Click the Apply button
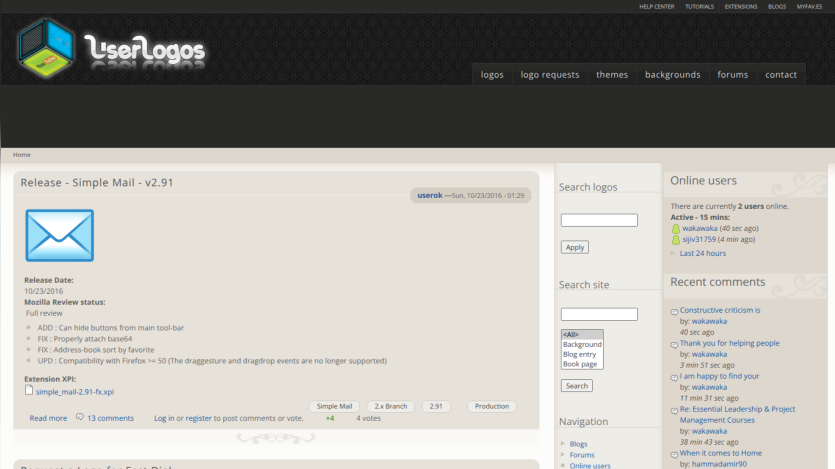 (x=575, y=247)
